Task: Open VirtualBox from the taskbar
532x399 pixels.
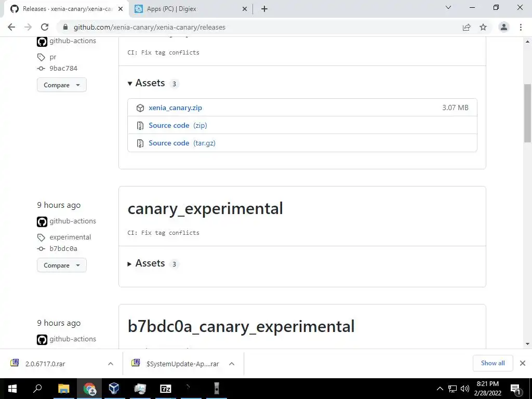Action: point(114,389)
